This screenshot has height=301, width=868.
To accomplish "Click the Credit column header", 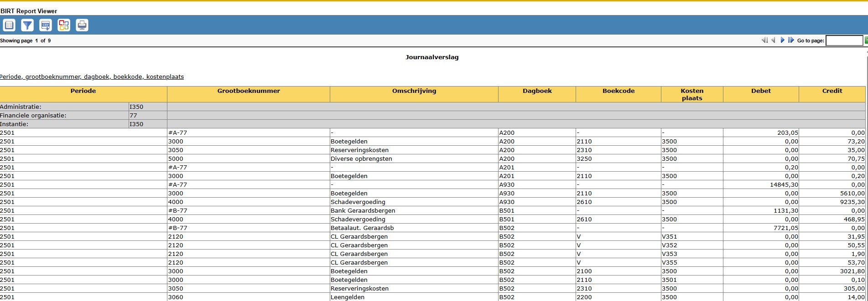I will point(832,91).
